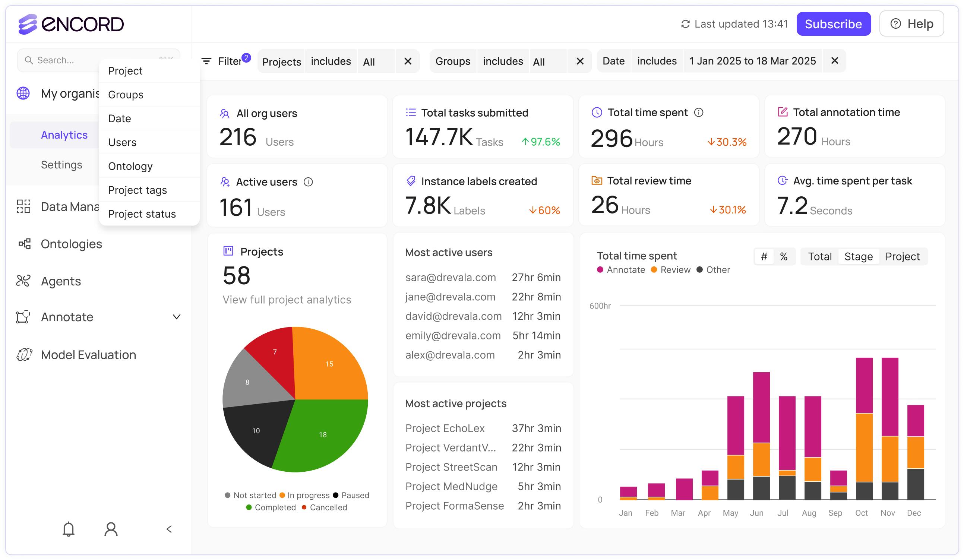Screen dimensions: 964x560
Task: Remove the Projects filter with its X
Action: click(408, 61)
